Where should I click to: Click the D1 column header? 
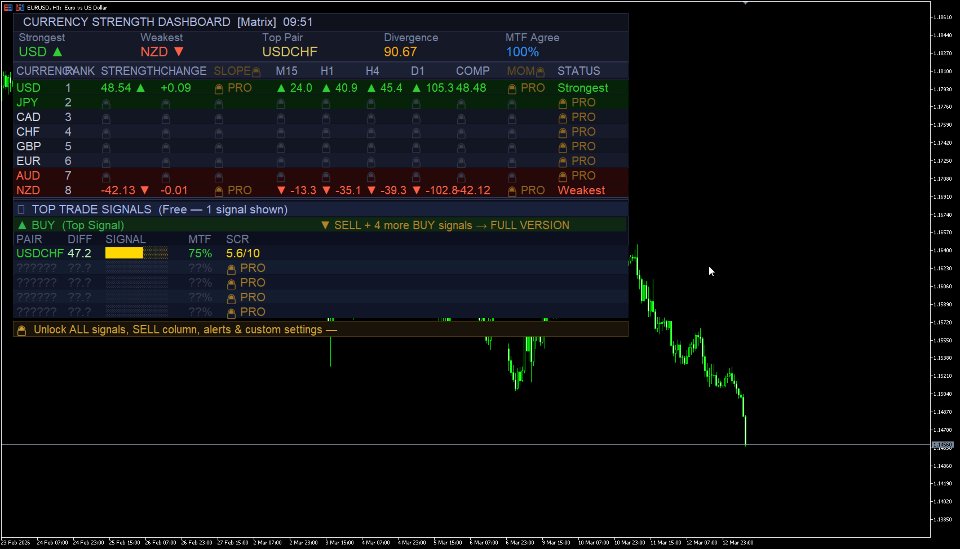[418, 71]
